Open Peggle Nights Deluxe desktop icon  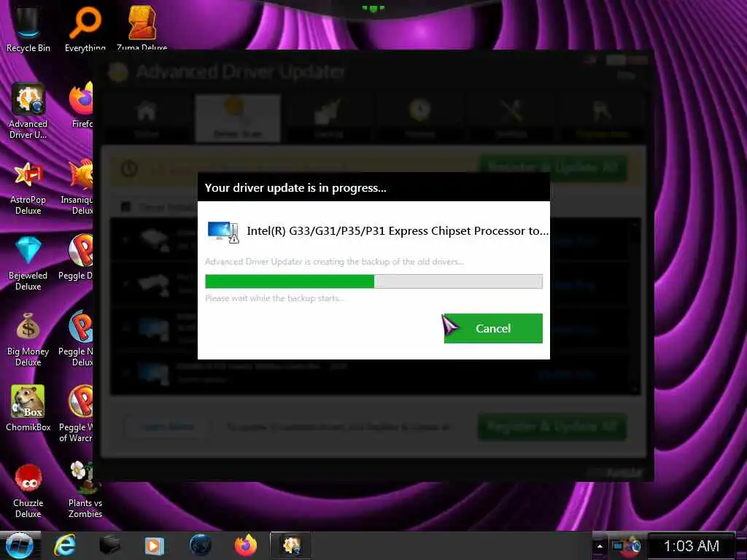(77, 339)
